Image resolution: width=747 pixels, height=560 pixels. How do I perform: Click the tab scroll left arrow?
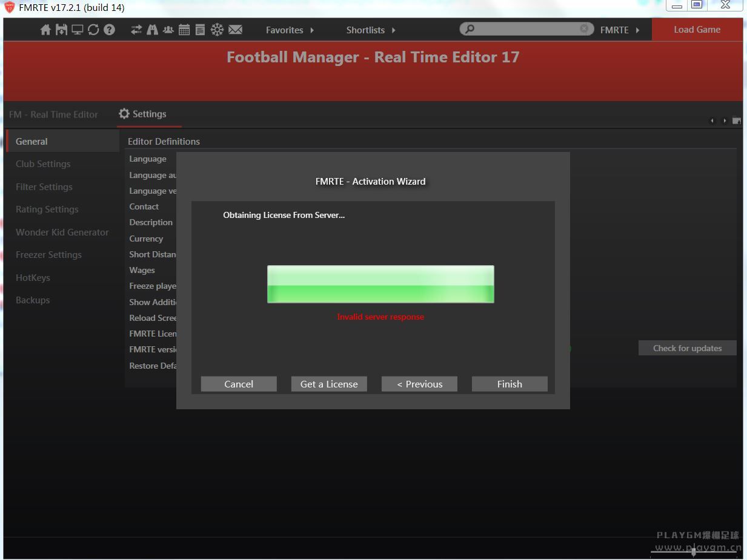point(712,121)
